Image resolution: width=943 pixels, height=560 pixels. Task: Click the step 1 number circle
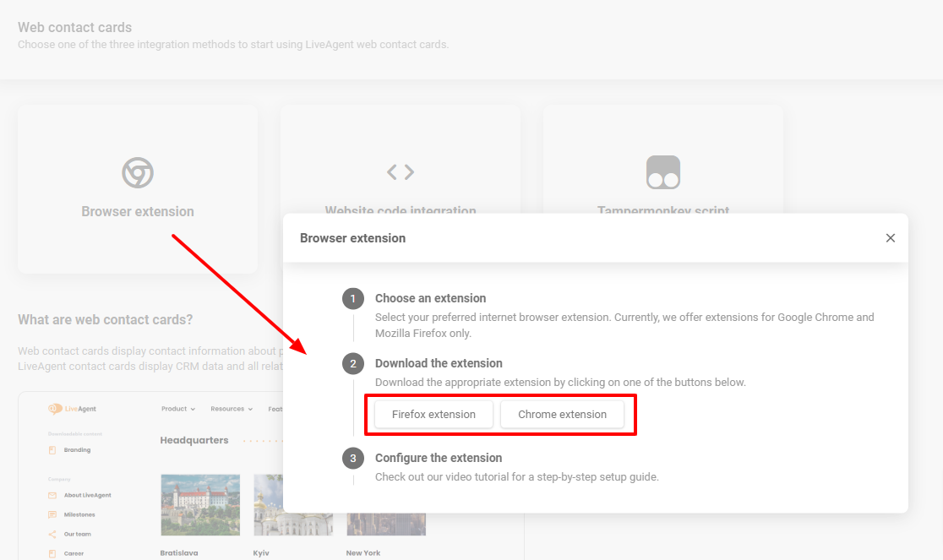pos(353,299)
